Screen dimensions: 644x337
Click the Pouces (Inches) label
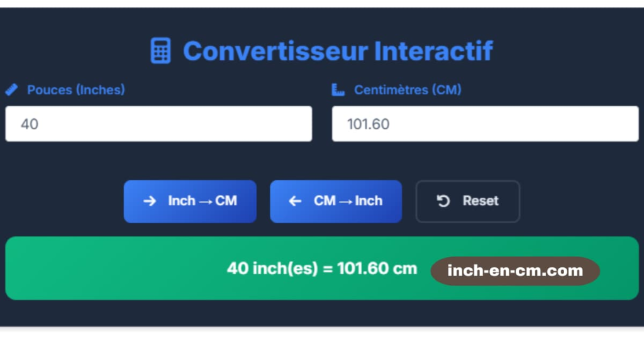point(76,89)
